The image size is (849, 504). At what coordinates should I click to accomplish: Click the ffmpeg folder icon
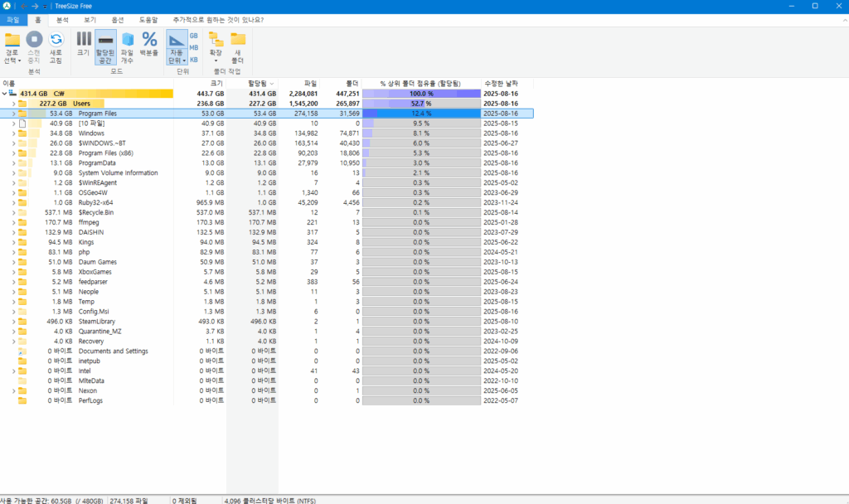pos(22,222)
